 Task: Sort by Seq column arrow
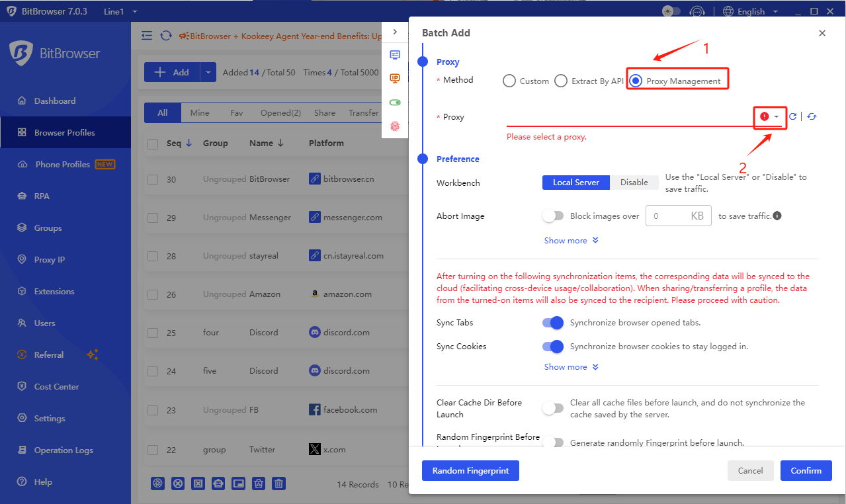pos(189,144)
